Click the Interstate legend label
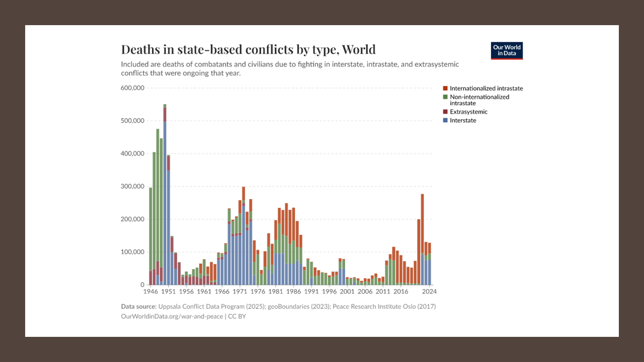Screen dimensions: 644x362 coord(463,121)
